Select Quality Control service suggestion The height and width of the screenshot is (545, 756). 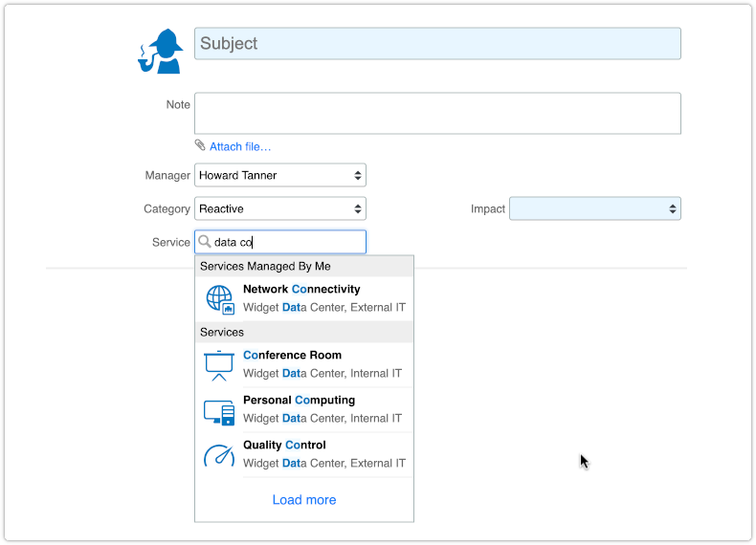(x=304, y=454)
